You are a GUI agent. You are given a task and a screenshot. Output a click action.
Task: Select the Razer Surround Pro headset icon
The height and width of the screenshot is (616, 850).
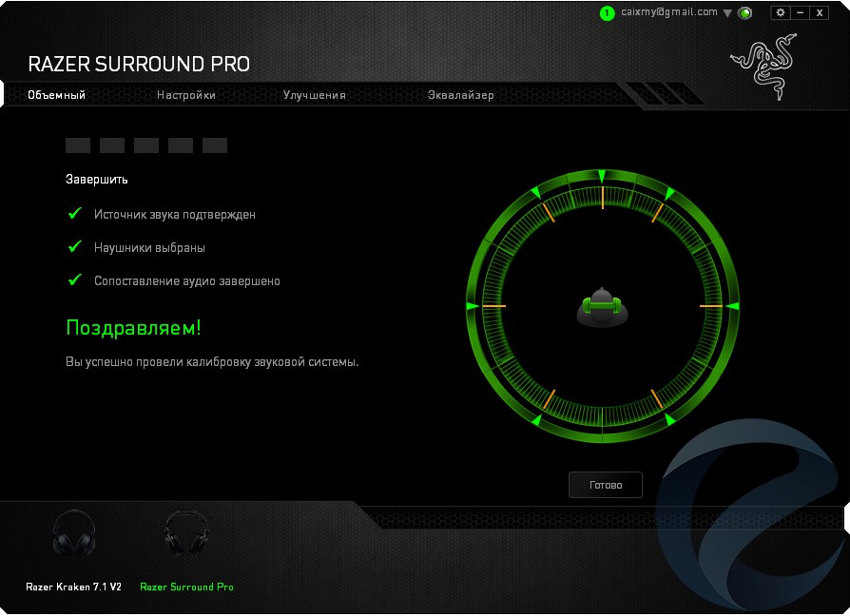point(185,535)
